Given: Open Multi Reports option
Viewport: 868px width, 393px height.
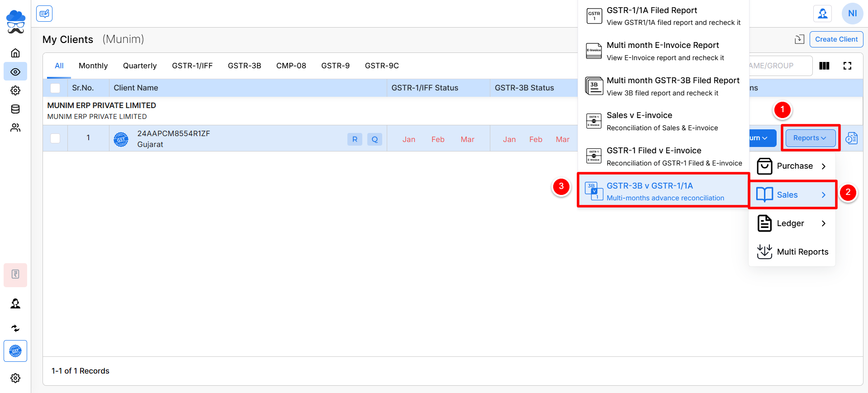Looking at the screenshot, I should tap(792, 252).
